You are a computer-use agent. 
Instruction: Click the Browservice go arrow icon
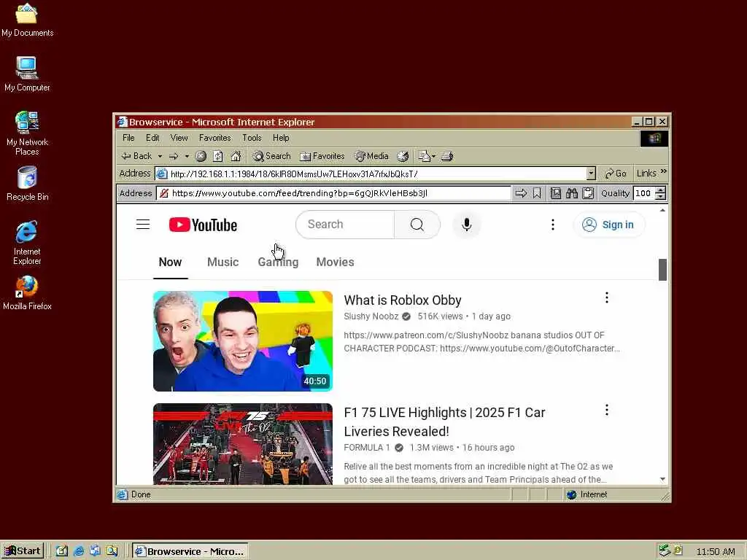[x=521, y=193]
